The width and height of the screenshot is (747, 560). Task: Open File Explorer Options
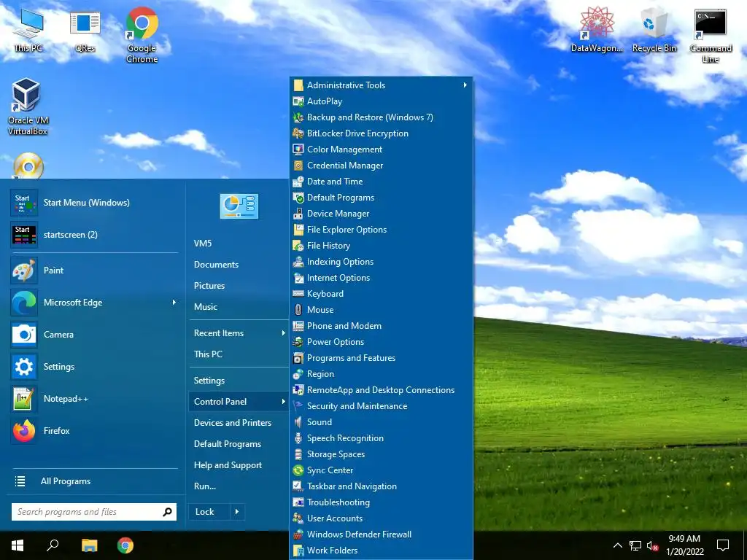point(381,230)
